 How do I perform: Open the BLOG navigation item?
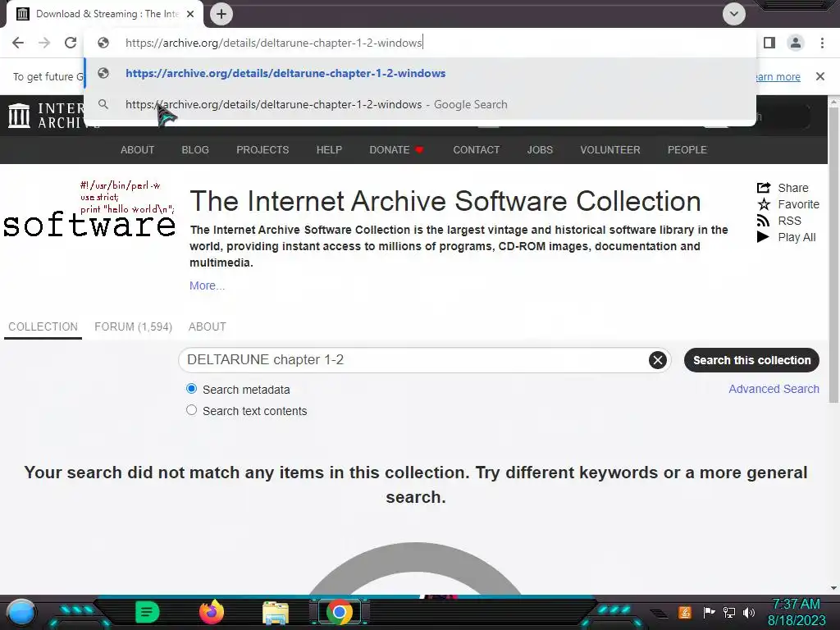[x=195, y=150]
